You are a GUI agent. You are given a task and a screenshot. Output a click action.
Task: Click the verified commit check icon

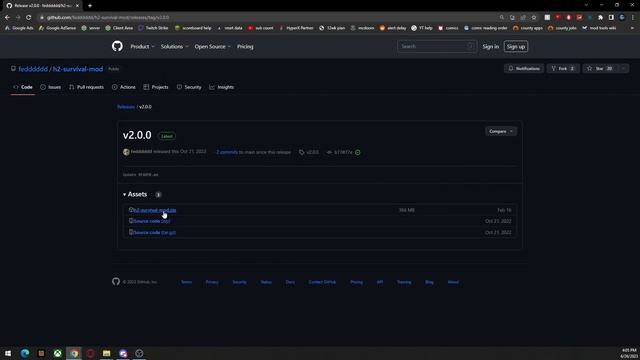click(358, 152)
